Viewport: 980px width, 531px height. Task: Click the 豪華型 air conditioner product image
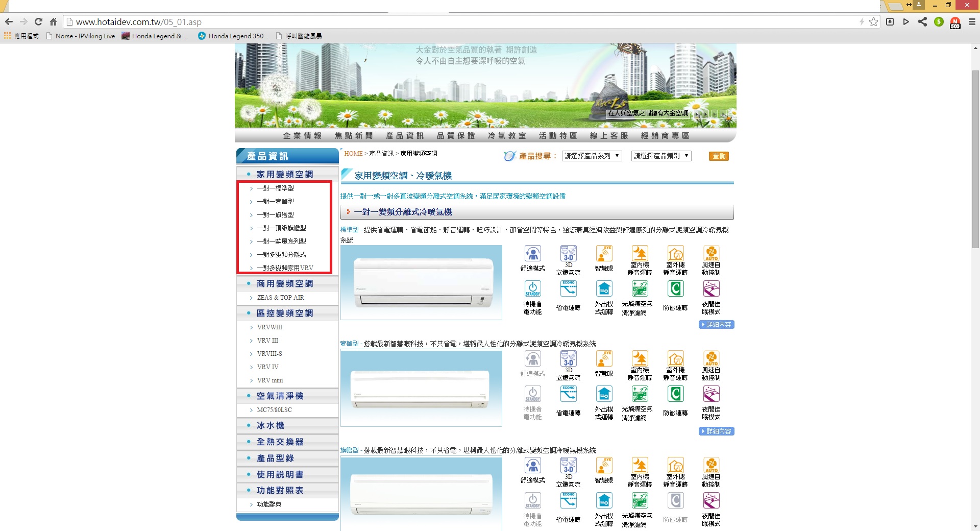pyautogui.click(x=422, y=389)
